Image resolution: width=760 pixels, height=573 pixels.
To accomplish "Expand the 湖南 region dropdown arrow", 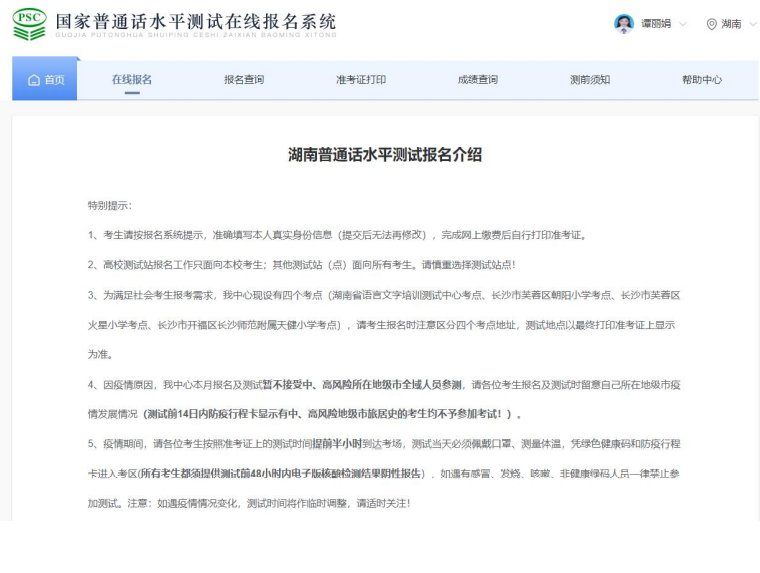I will coord(753,24).
